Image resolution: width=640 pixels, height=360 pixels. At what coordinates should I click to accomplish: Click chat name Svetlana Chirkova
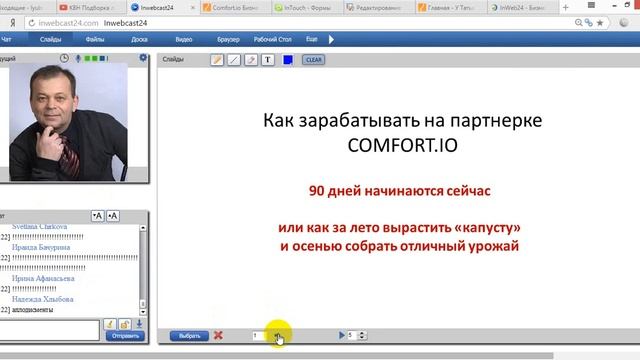pyautogui.click(x=39, y=227)
